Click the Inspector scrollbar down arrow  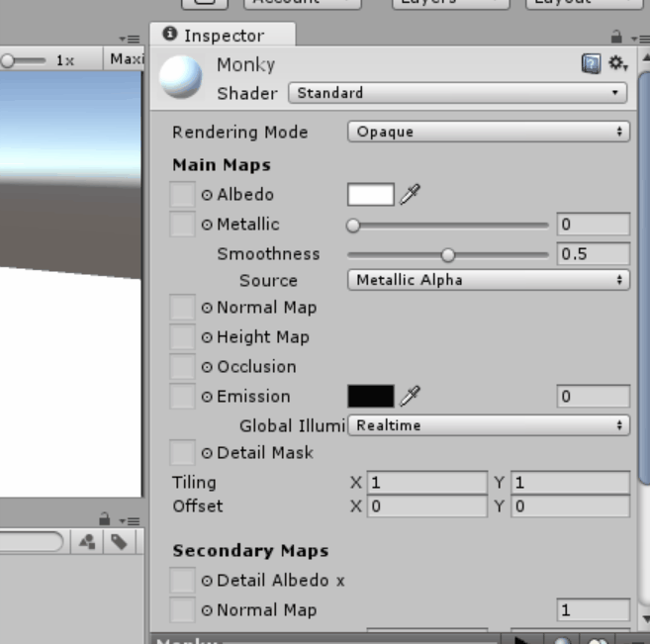click(645, 619)
